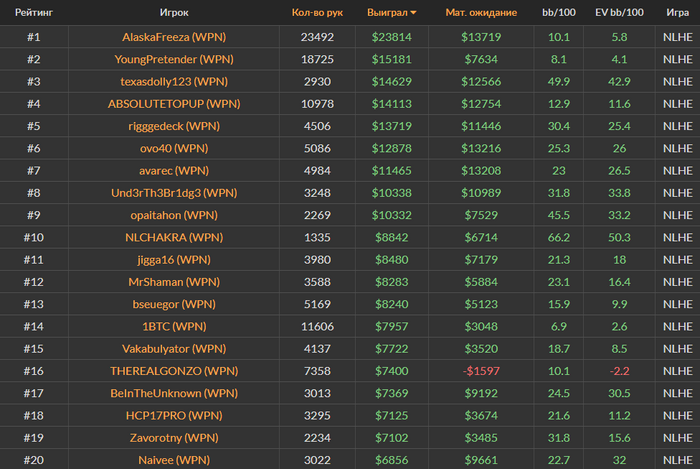Select NLHE cell in Naivee row

[x=677, y=460]
